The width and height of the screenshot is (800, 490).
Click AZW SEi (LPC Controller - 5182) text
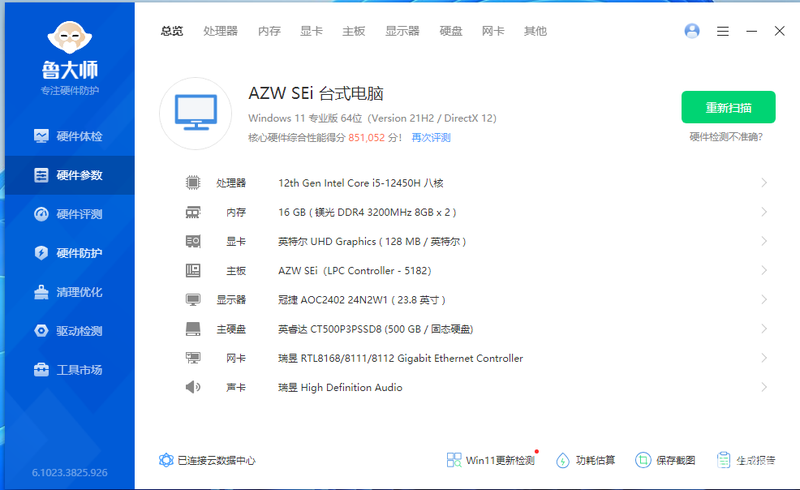(355, 271)
